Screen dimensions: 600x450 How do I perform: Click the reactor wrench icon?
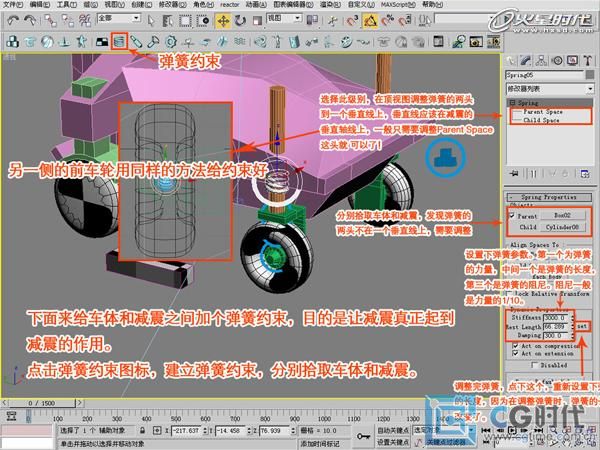(153, 41)
